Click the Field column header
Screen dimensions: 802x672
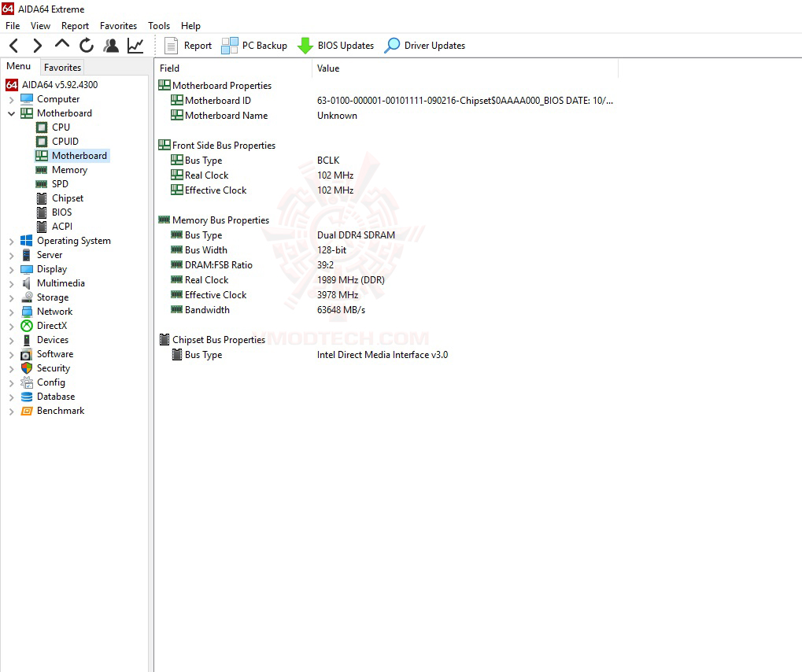tap(233, 68)
